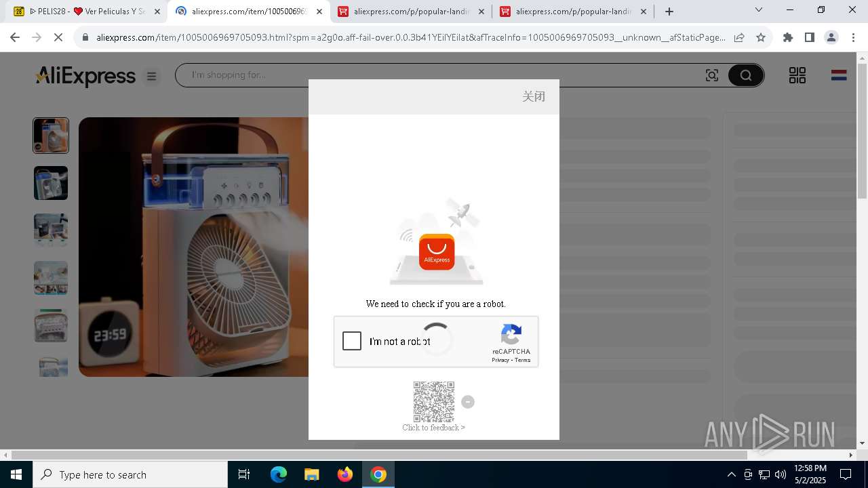This screenshot has height=488, width=868.
Task: Focus the 'I'm shopping for...' search field
Action: click(x=441, y=75)
